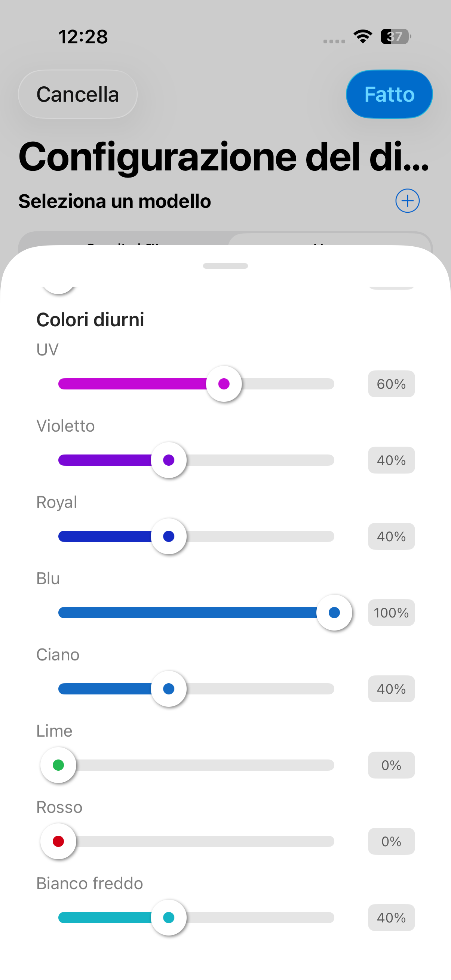Click the red Rosso slider knob

tap(58, 841)
